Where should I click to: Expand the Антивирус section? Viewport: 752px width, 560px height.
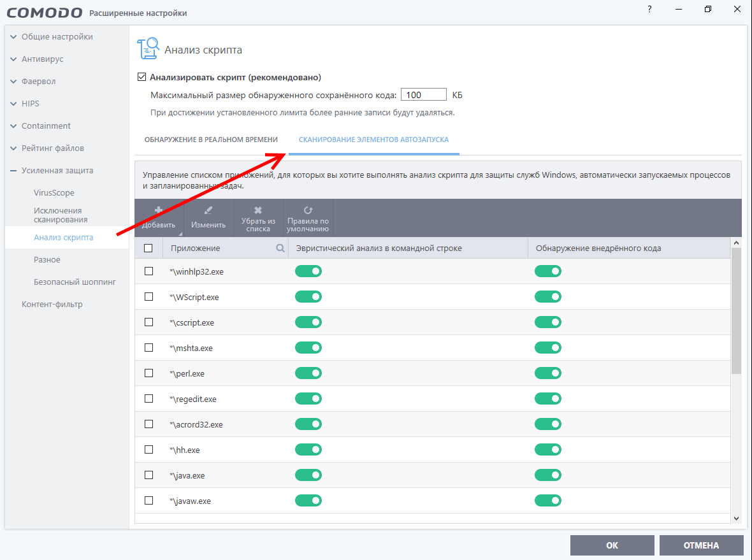tap(14, 59)
